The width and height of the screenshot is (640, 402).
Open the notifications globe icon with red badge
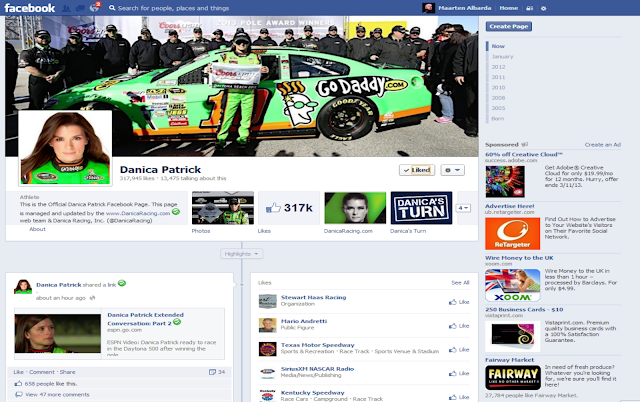coord(94,7)
